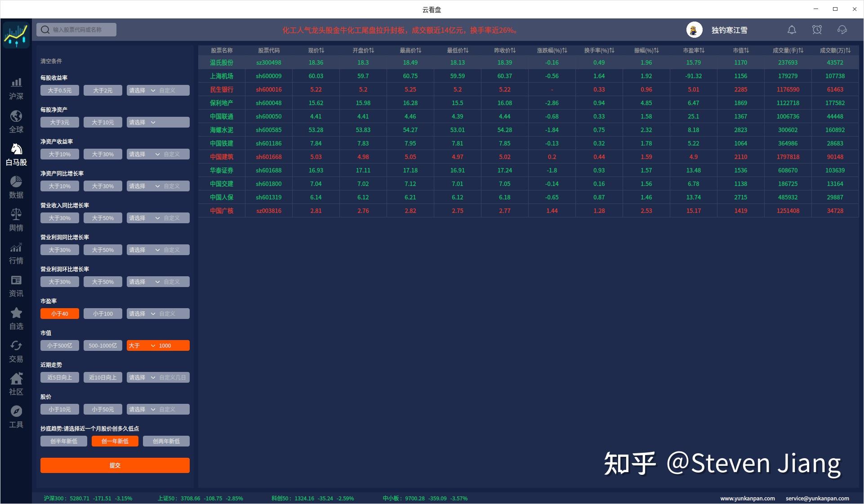Click service@yunkanpan.com email link
The image size is (864, 504).
coord(817,498)
